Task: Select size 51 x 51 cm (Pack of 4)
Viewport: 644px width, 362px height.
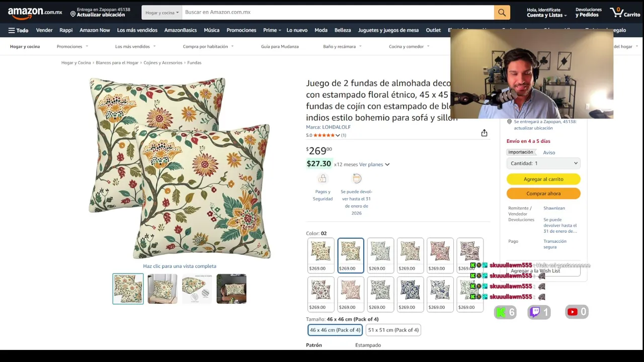Action: click(x=393, y=330)
